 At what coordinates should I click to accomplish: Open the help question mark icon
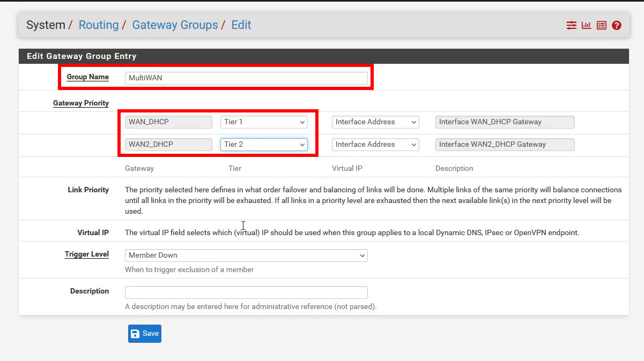point(617,25)
